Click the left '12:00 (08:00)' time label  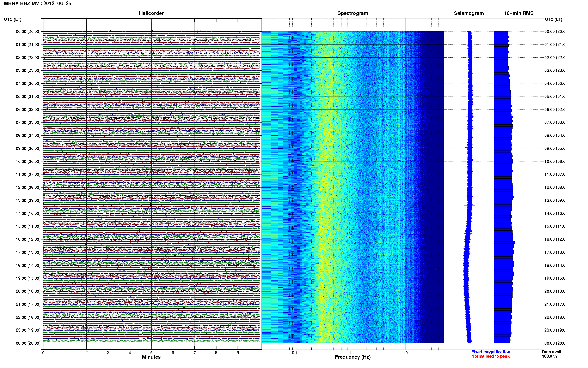28,187
